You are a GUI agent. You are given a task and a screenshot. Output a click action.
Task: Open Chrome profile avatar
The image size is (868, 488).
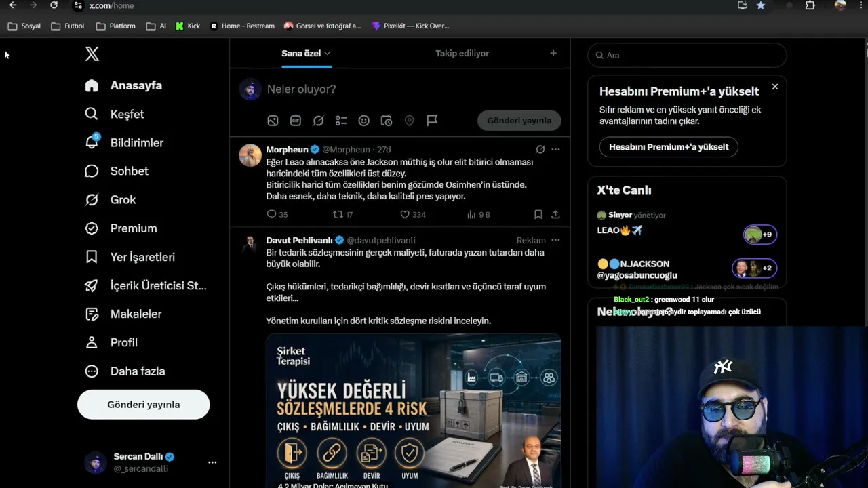[x=840, y=5]
